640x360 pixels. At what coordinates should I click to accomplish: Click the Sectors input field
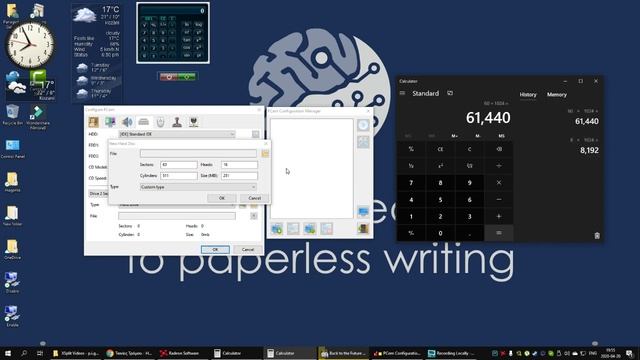pos(179,164)
